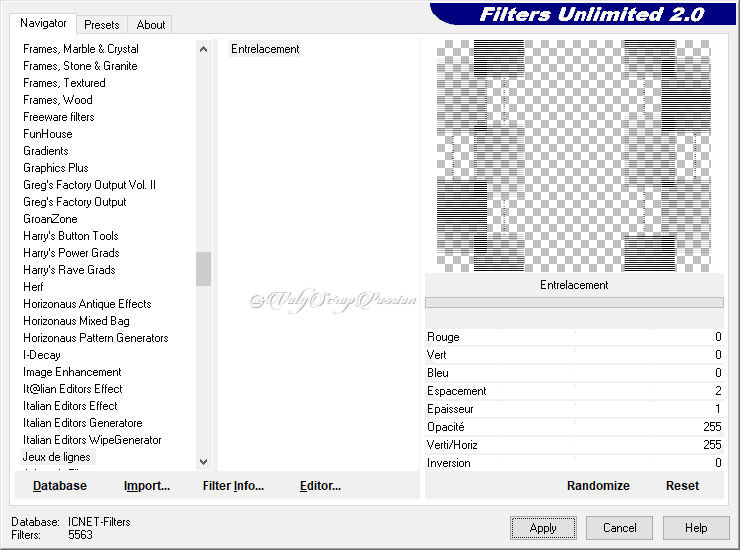Switch to the Navigator tab
Viewport: 740px width, 550px height.
pyautogui.click(x=43, y=23)
